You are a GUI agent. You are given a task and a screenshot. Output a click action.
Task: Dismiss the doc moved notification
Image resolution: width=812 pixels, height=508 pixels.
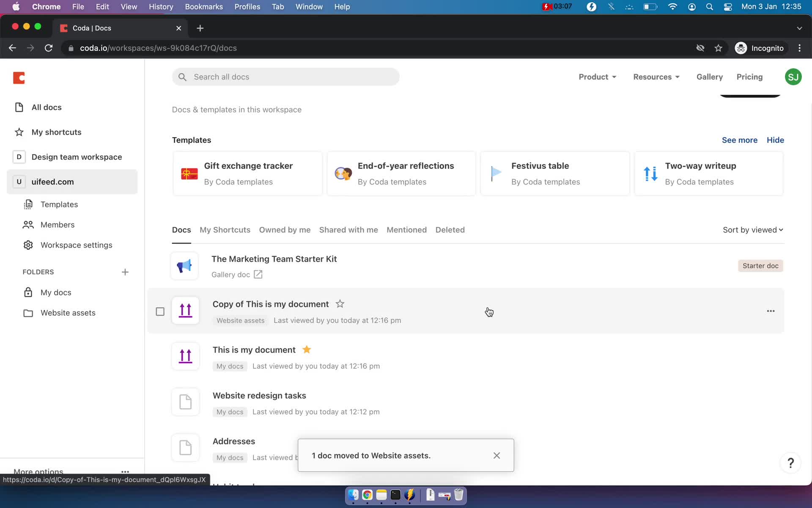point(497,456)
